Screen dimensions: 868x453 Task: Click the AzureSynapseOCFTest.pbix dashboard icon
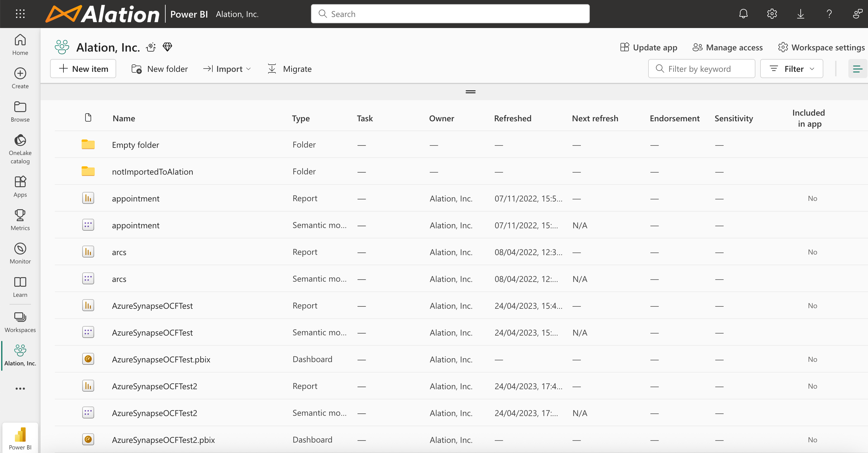pyautogui.click(x=88, y=359)
